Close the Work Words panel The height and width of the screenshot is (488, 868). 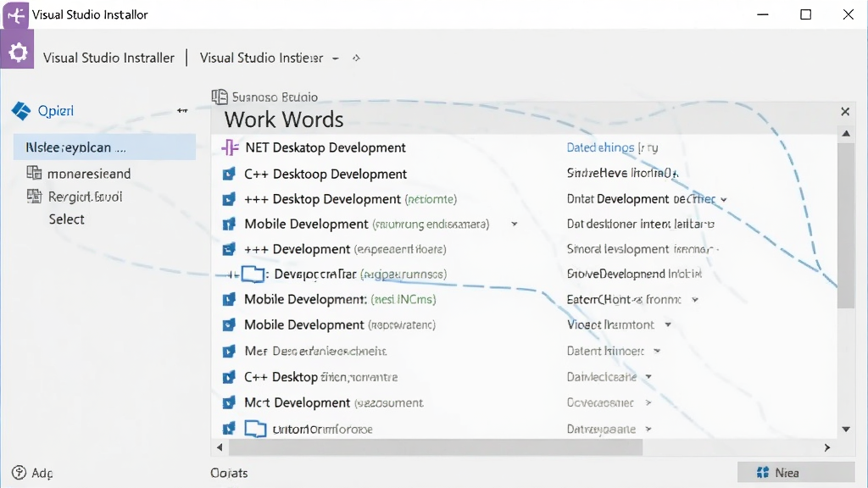(845, 112)
